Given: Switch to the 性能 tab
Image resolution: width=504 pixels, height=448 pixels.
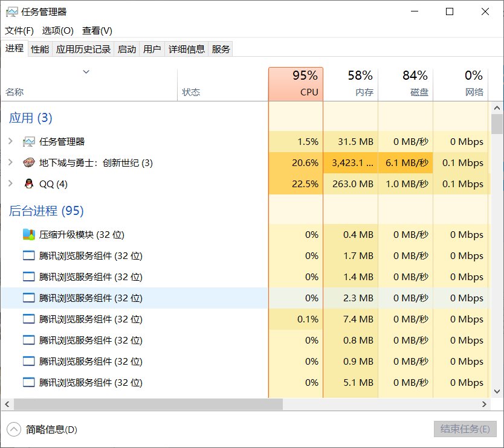Looking at the screenshot, I should coord(39,49).
